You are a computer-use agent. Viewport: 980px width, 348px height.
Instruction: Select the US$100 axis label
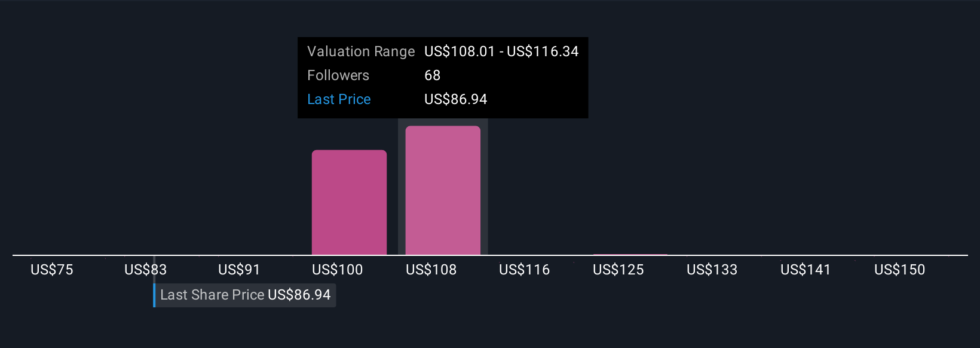coord(338,270)
